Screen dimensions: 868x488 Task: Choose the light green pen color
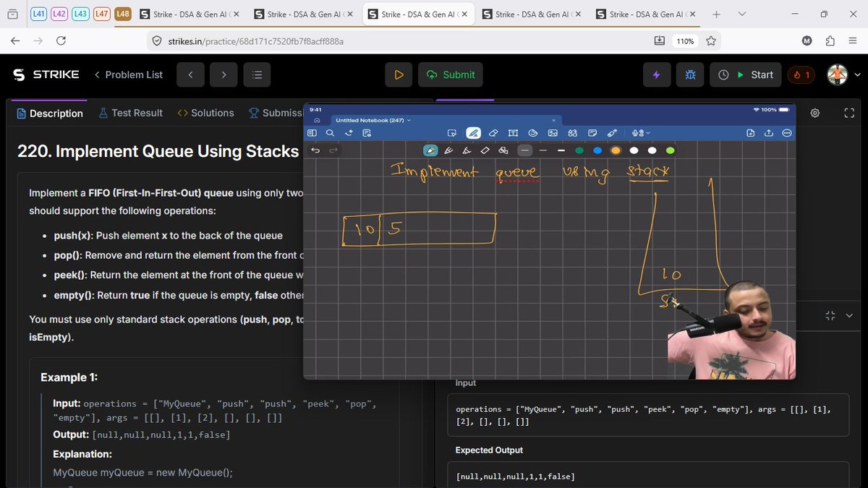[671, 150]
